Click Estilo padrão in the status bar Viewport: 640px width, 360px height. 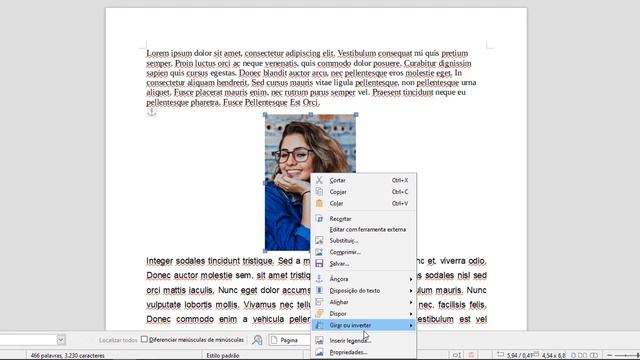(222, 356)
